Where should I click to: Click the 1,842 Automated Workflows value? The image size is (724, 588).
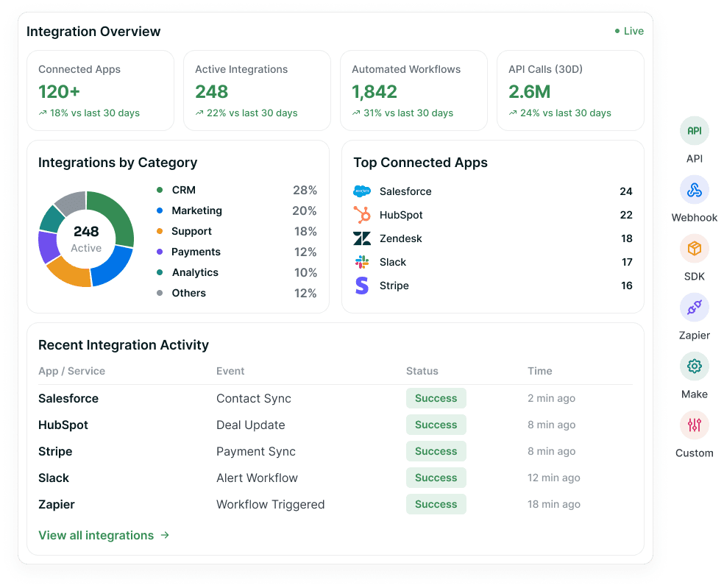tap(375, 91)
